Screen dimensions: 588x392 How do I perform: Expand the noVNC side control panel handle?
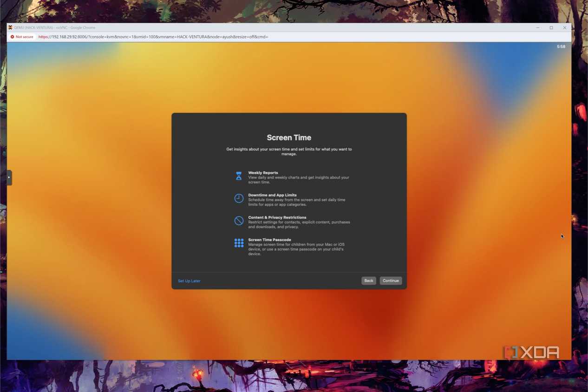pos(9,177)
